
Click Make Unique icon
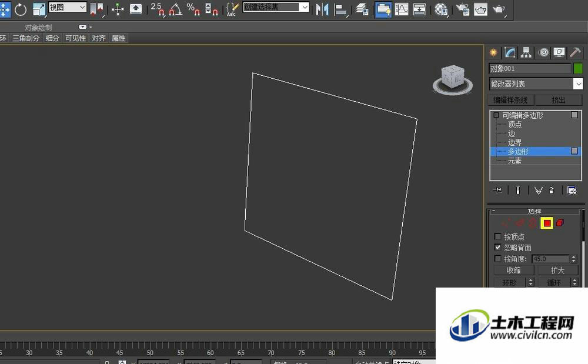tap(539, 191)
